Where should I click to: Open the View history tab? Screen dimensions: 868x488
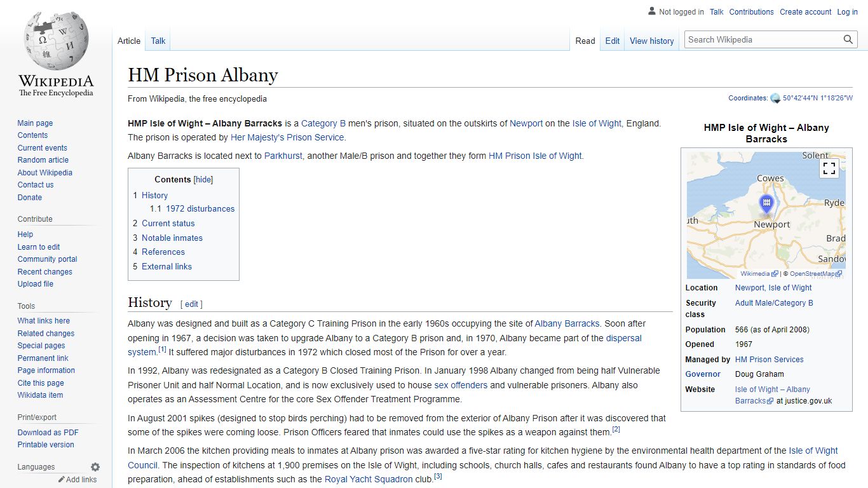click(652, 41)
